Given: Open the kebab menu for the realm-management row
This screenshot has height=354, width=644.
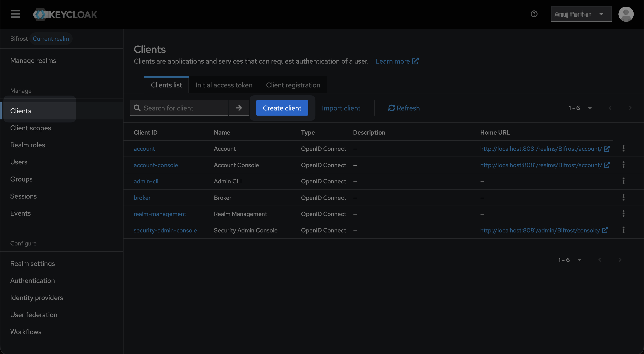Looking at the screenshot, I should (x=624, y=214).
